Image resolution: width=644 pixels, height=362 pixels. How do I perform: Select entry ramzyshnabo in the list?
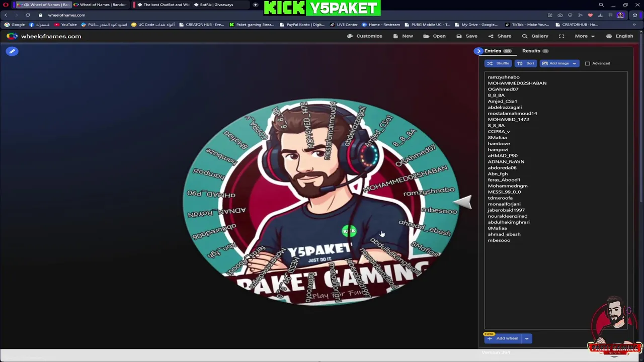(504, 77)
